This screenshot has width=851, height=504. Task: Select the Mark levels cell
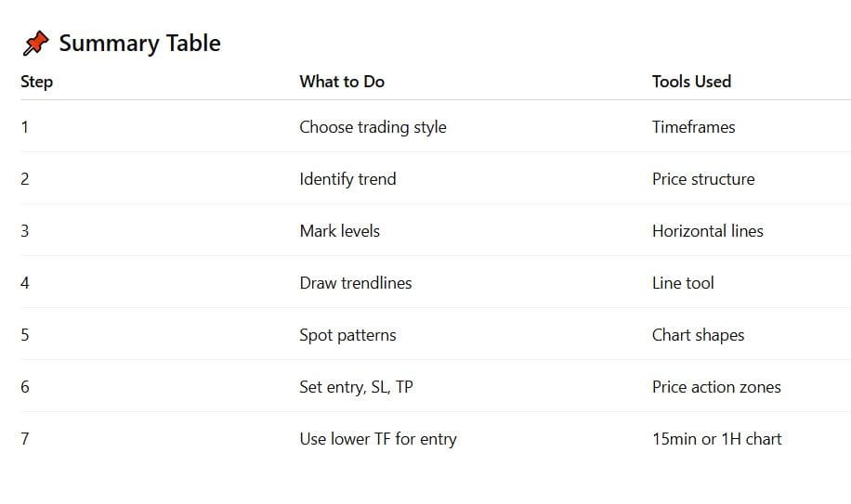(x=340, y=231)
